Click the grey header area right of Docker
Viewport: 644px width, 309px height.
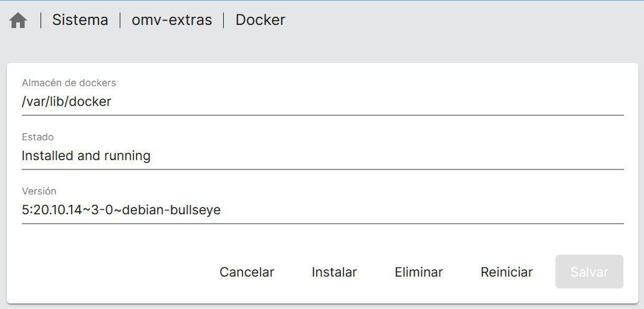(x=461, y=21)
